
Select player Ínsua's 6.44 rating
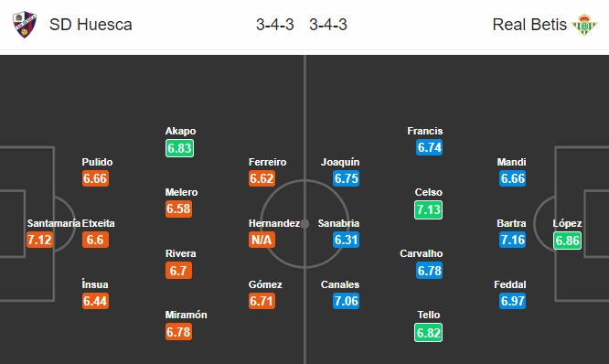click(95, 301)
